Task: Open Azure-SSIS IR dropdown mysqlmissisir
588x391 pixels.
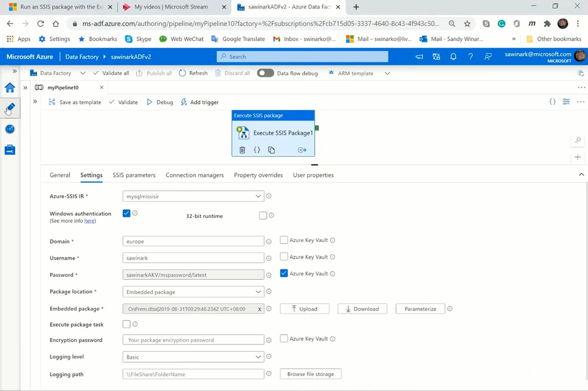Action: point(193,196)
